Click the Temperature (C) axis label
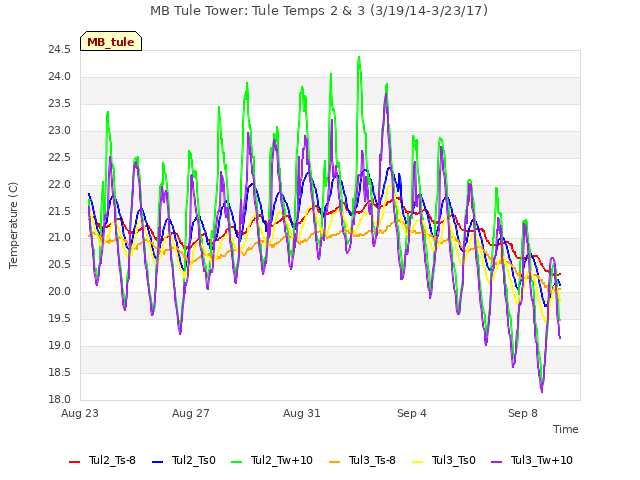640x480 pixels. (x=13, y=225)
